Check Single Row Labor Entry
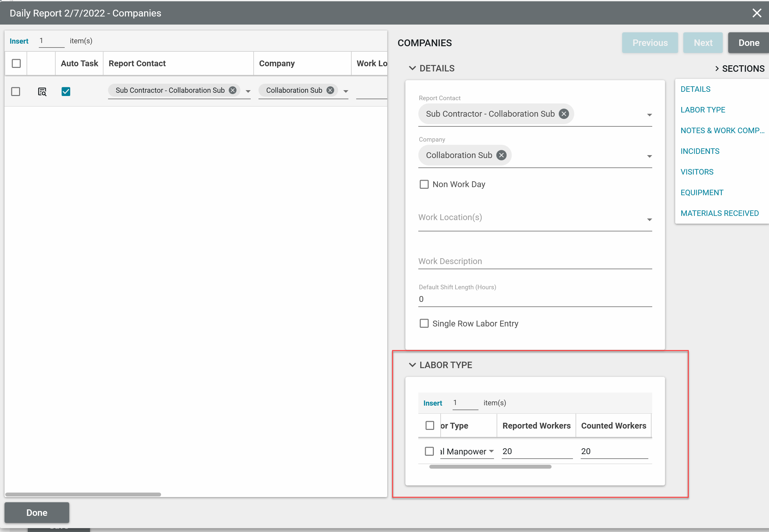This screenshot has height=532, width=769. tap(424, 324)
